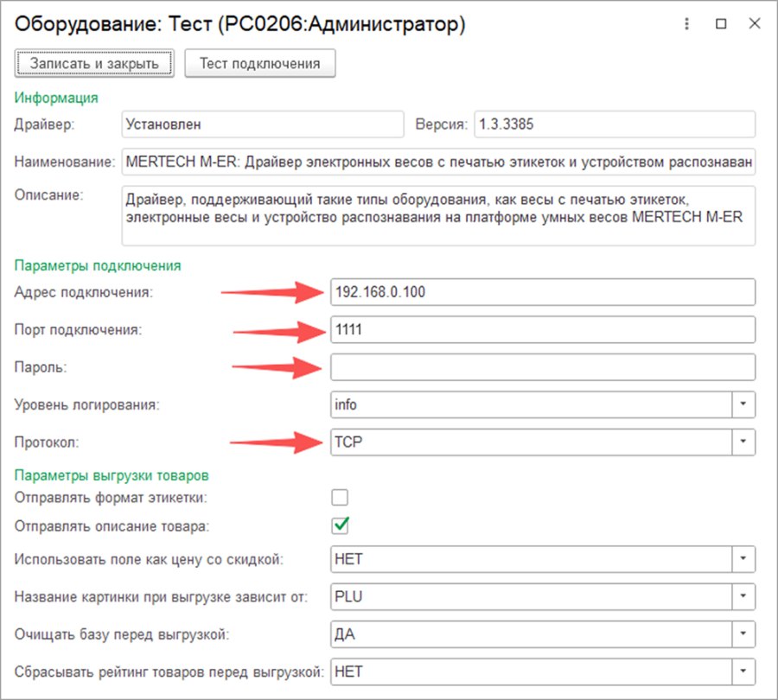Image resolution: width=778 pixels, height=700 pixels.
Task: Click the window title Оборудование: Тест
Action: pyautogui.click(x=239, y=24)
